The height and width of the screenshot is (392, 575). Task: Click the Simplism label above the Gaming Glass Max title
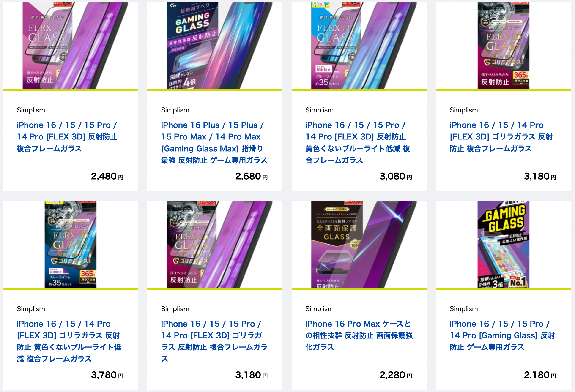(175, 110)
